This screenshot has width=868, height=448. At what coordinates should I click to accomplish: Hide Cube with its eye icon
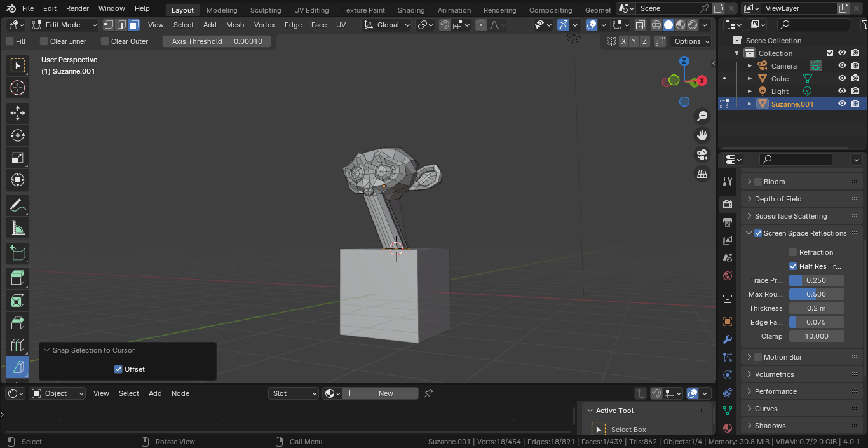click(x=842, y=78)
